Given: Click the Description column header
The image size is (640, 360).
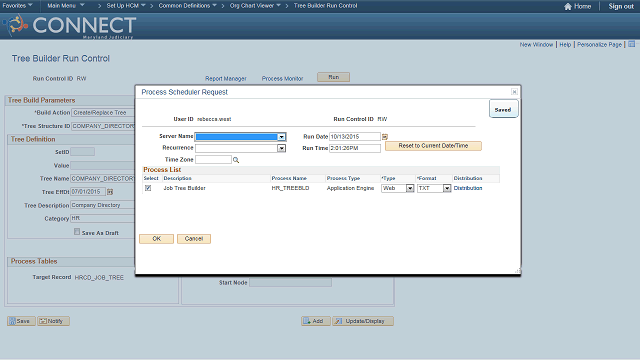Looking at the screenshot, I should click(x=178, y=178).
